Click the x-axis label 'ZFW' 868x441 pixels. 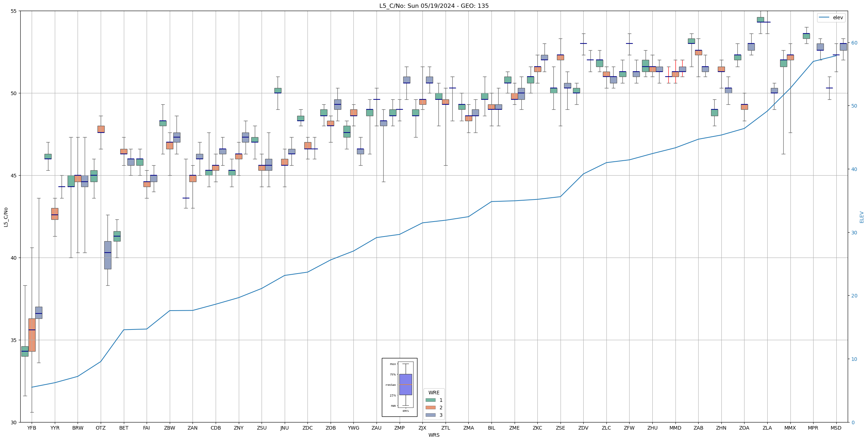click(x=629, y=428)
